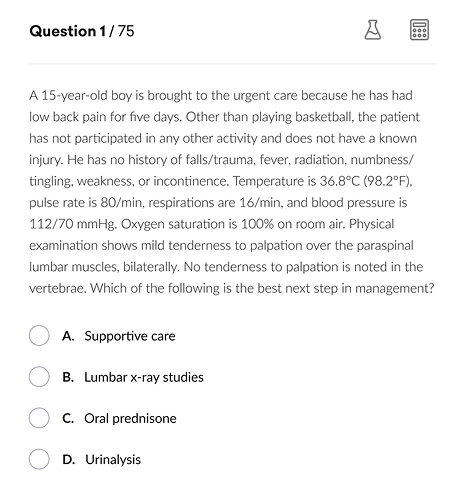Select radio button for Lumbar x-ray studies
This screenshot has width=465, height=484.
coord(39,377)
